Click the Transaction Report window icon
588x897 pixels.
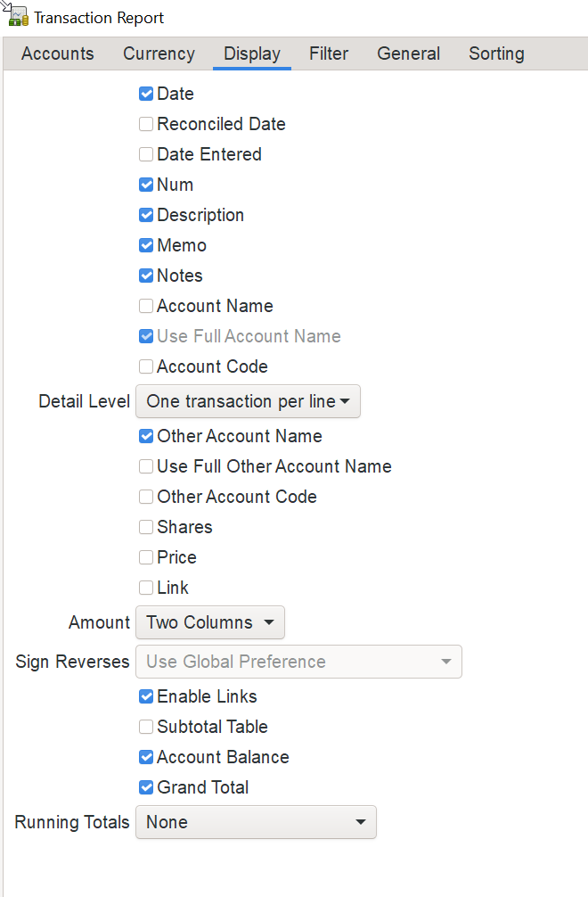pyautogui.click(x=18, y=17)
